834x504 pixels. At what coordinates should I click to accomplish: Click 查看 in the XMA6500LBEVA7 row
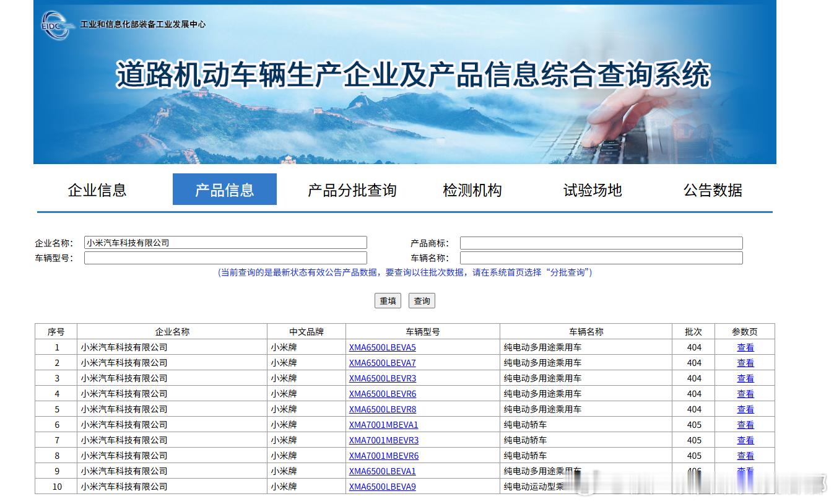pos(745,363)
